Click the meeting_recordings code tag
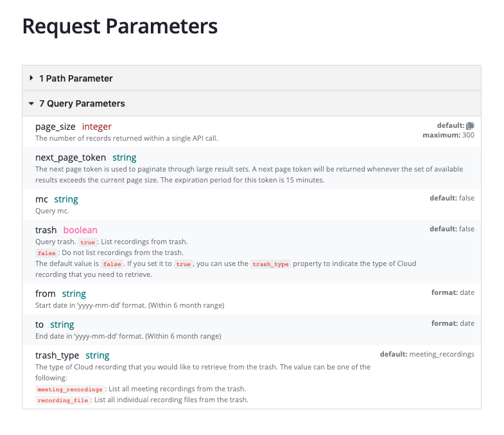The image size is (504, 435). tap(70, 389)
